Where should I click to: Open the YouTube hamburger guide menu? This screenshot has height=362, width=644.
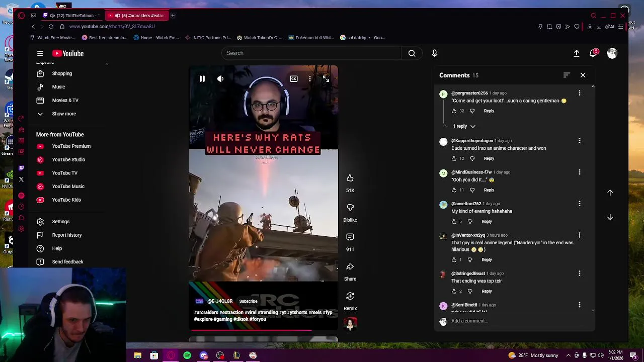40,53
